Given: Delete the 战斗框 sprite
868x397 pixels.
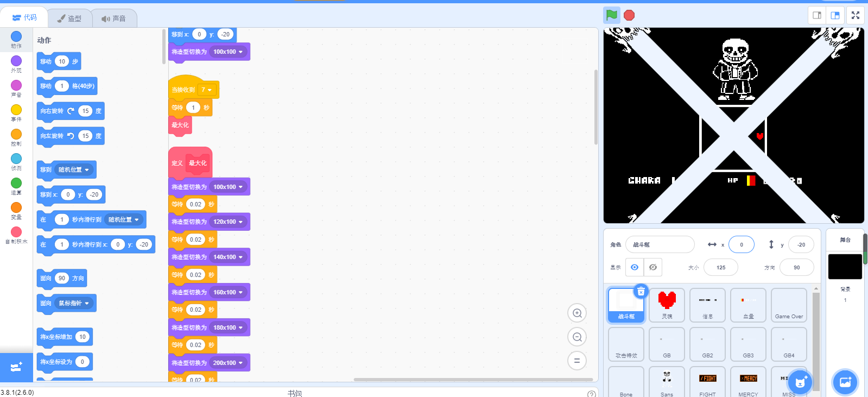Looking at the screenshot, I should point(641,292).
